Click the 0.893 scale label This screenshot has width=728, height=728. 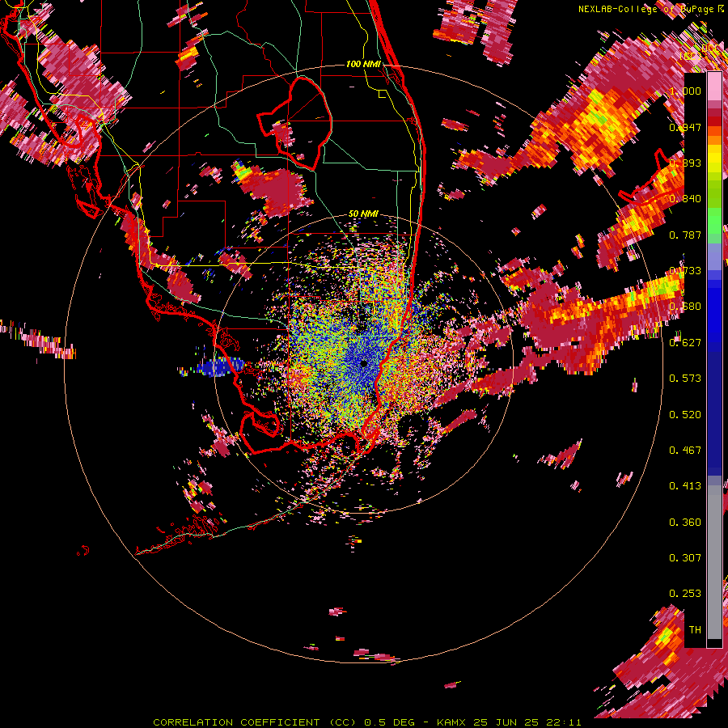[x=685, y=163]
